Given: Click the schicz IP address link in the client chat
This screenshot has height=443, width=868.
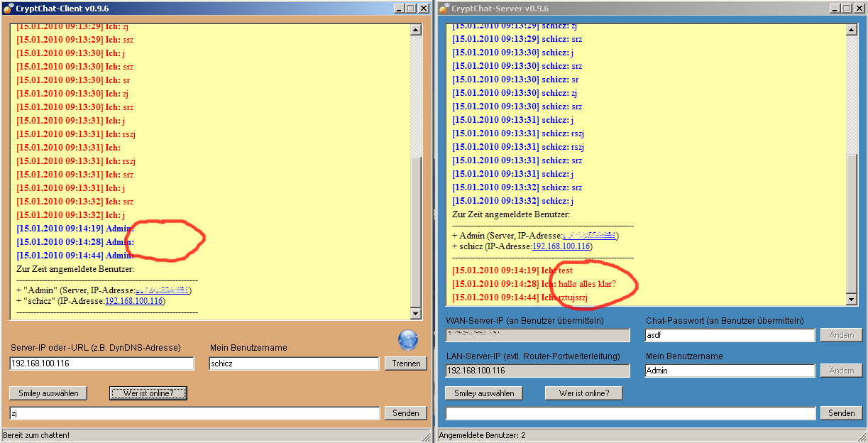Looking at the screenshot, I should [134, 301].
